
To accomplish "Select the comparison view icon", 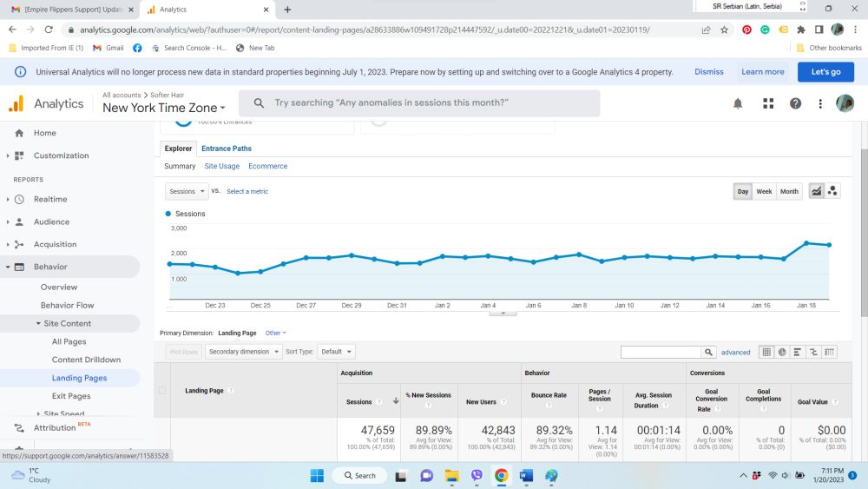I will point(813,353).
